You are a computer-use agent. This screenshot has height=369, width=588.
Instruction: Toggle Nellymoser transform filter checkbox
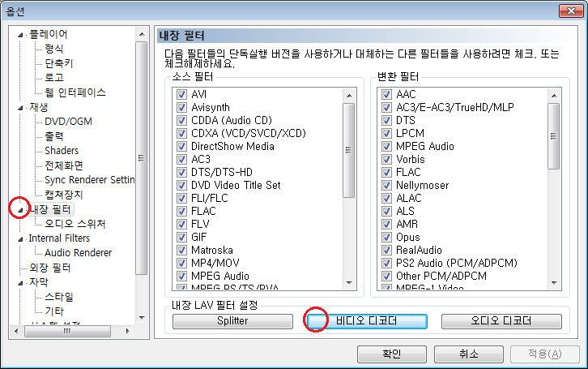coord(386,185)
